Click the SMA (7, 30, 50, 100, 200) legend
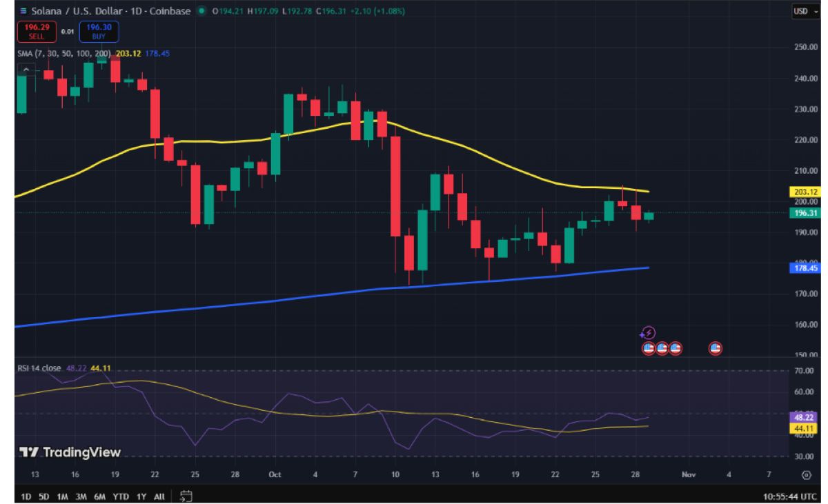This screenshot has height=504, width=828. coord(64,53)
